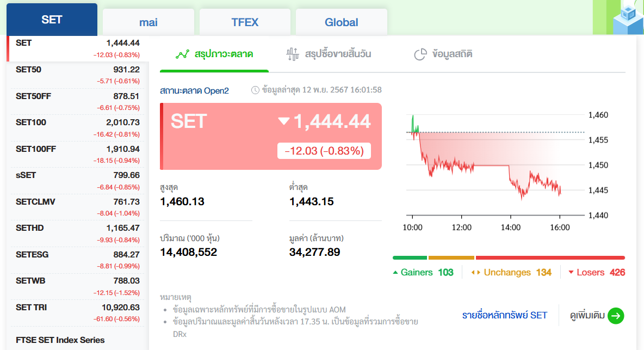
Task: Click the blue cube illustration at top right
Action: (628, 17)
